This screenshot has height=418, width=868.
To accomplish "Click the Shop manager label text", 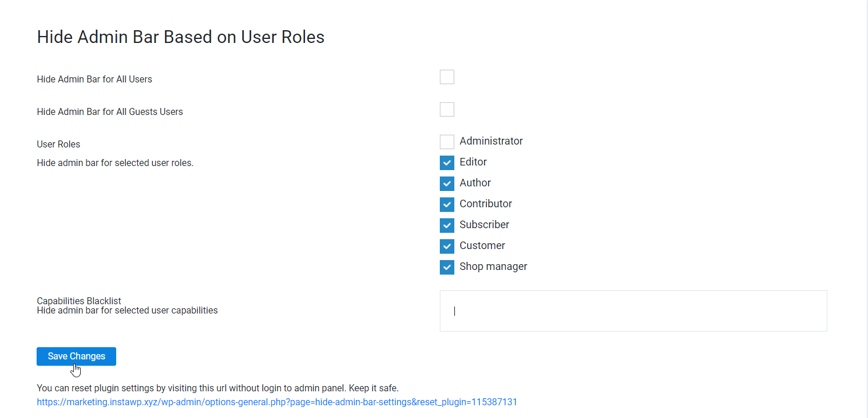I will tap(493, 266).
